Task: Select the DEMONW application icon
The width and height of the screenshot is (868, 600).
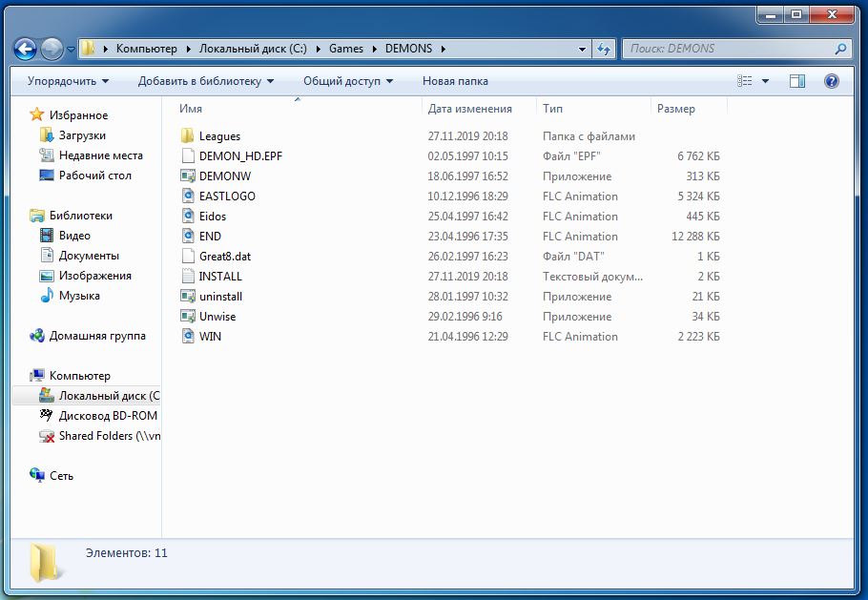Action: (x=188, y=176)
